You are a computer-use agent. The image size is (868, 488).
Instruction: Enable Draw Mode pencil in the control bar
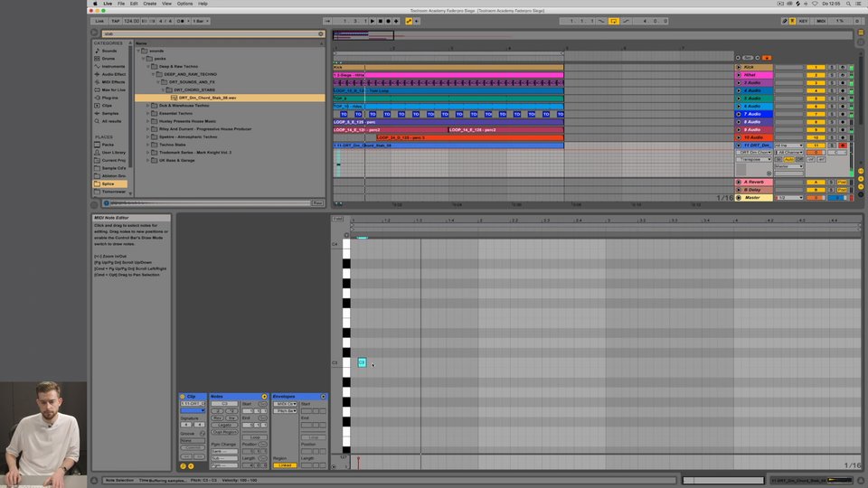click(x=785, y=21)
